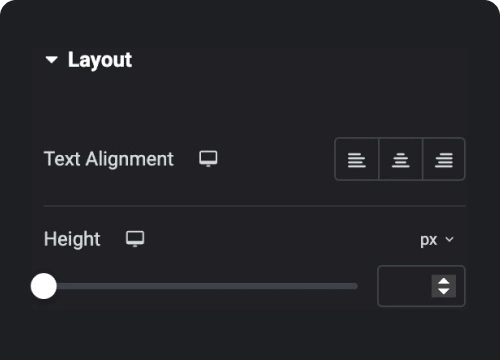This screenshot has width=500, height=360.
Task: Collapse the Layout section arrow
Action: click(x=52, y=60)
